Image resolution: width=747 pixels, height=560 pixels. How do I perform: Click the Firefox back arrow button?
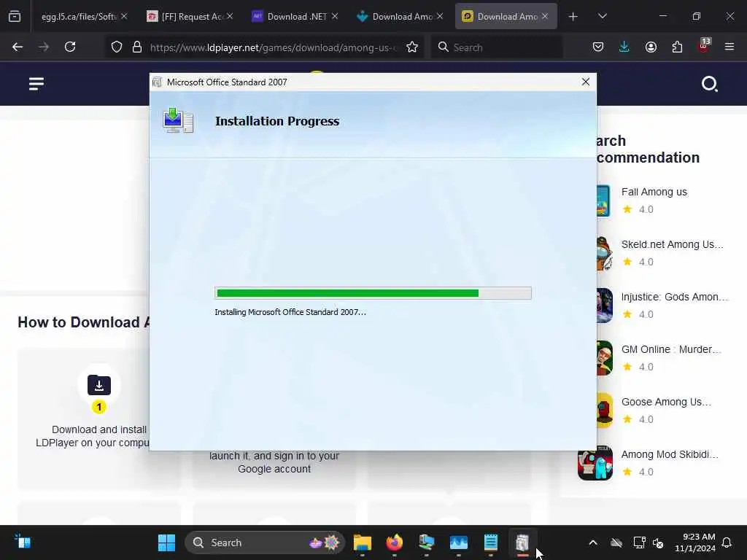18,47
